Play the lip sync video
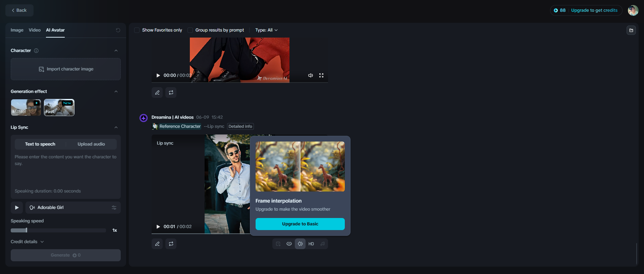 [x=158, y=227]
